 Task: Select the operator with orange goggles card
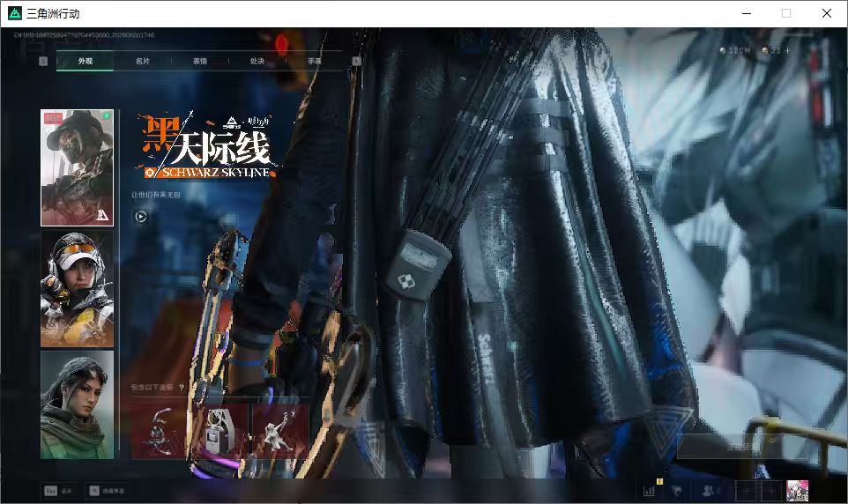[78, 289]
